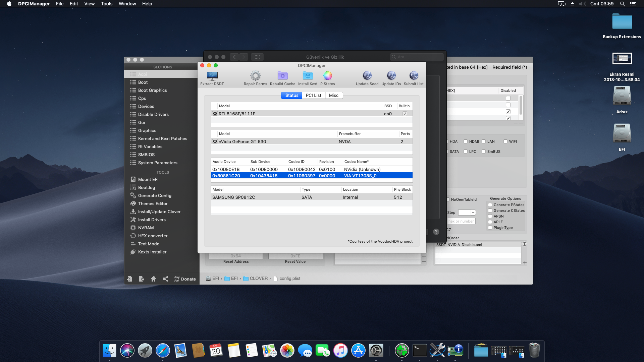Image resolution: width=644 pixels, height=362 pixels.
Task: Open the P States color wheel icon
Action: (x=327, y=76)
